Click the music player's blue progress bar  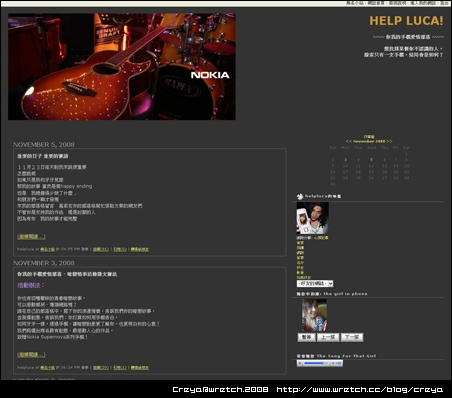(x=316, y=363)
